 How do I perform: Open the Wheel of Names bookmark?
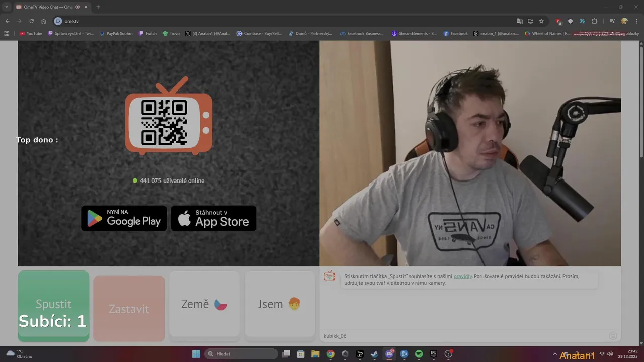(x=547, y=34)
